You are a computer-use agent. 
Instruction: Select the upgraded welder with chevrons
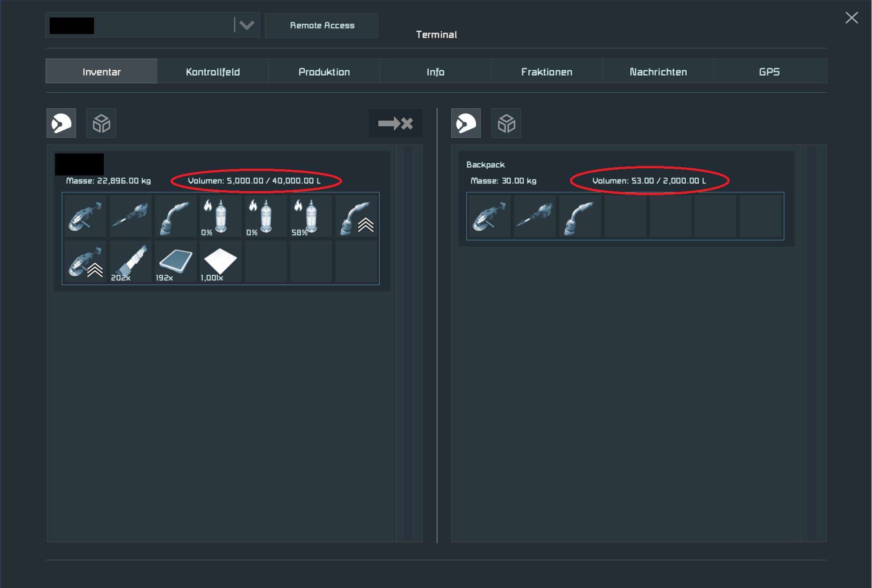(356, 216)
